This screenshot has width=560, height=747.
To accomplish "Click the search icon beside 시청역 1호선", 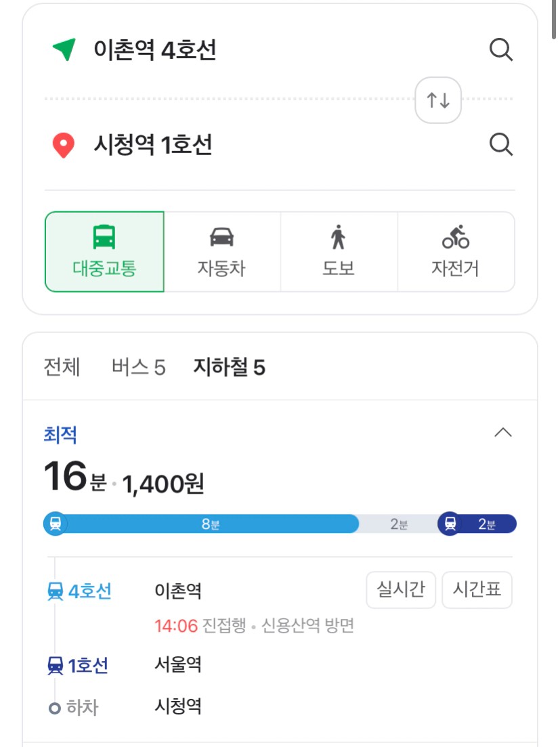I will click(501, 144).
